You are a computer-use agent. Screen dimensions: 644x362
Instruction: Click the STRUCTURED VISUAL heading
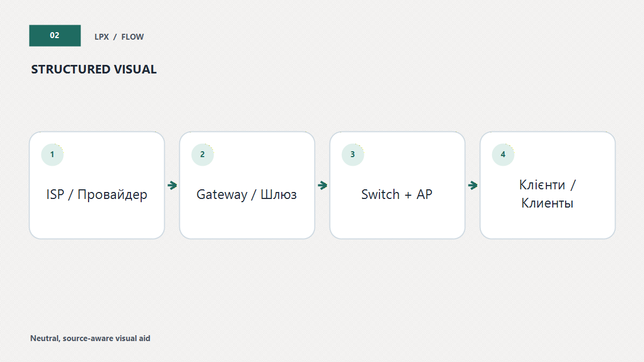pyautogui.click(x=94, y=69)
